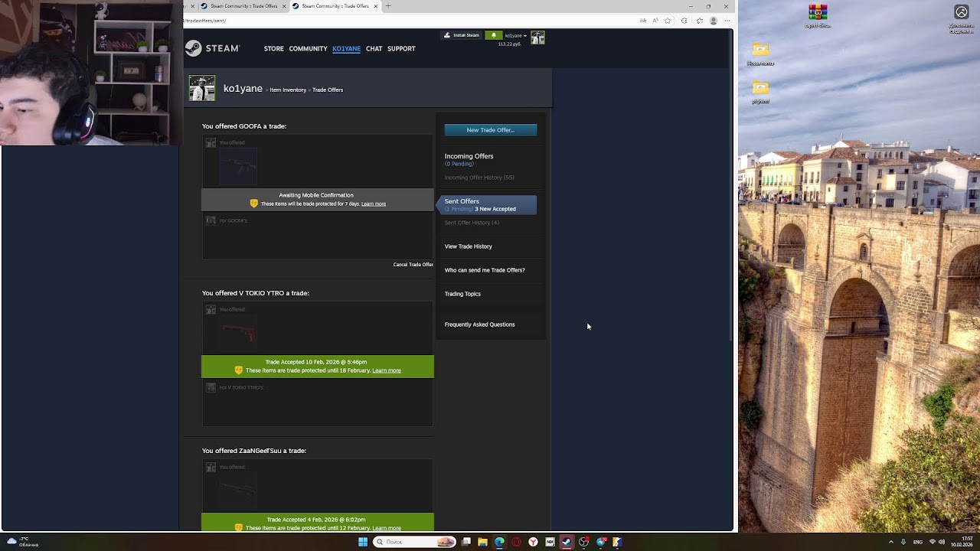
Task: Open Who can send me Trade Offers?
Action: [x=485, y=270]
